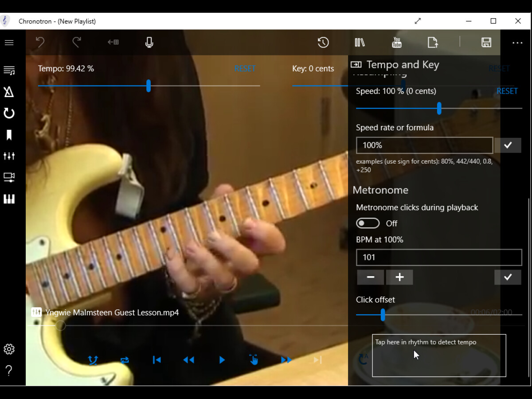Open the history clock icon

(323, 43)
